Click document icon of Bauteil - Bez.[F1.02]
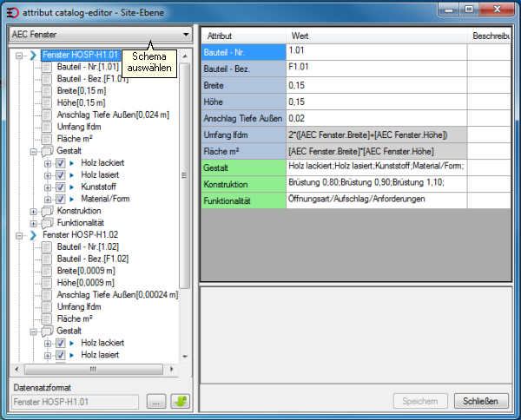Image resolution: width=521 pixels, height=420 pixels. coord(47,259)
